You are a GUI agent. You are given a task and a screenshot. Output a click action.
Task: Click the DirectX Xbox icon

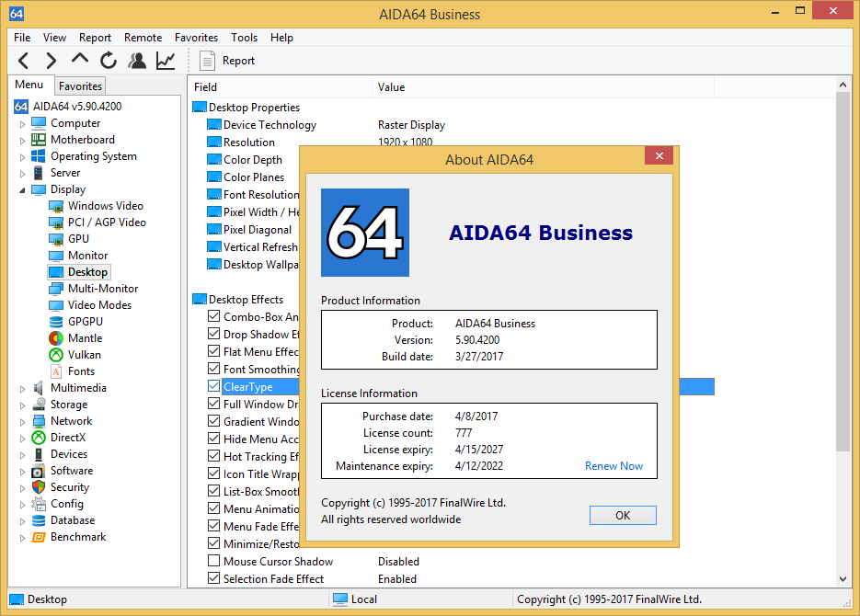pyautogui.click(x=39, y=438)
